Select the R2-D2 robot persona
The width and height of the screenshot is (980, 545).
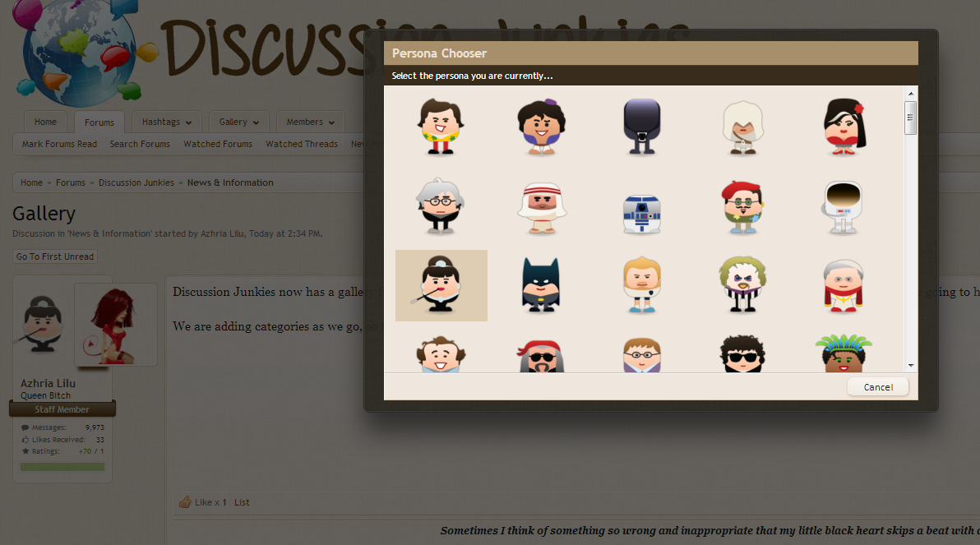point(642,215)
